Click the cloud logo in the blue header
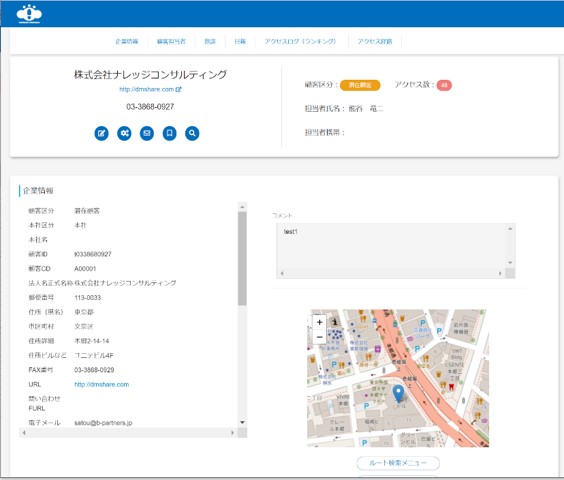Screen dimensions: 564x480 click(x=29, y=14)
